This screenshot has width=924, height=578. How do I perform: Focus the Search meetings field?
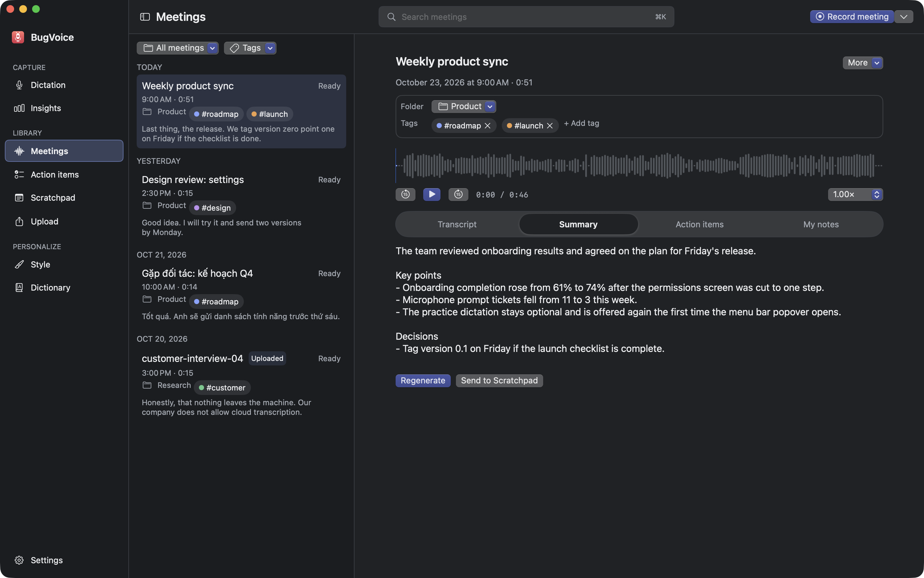click(526, 17)
